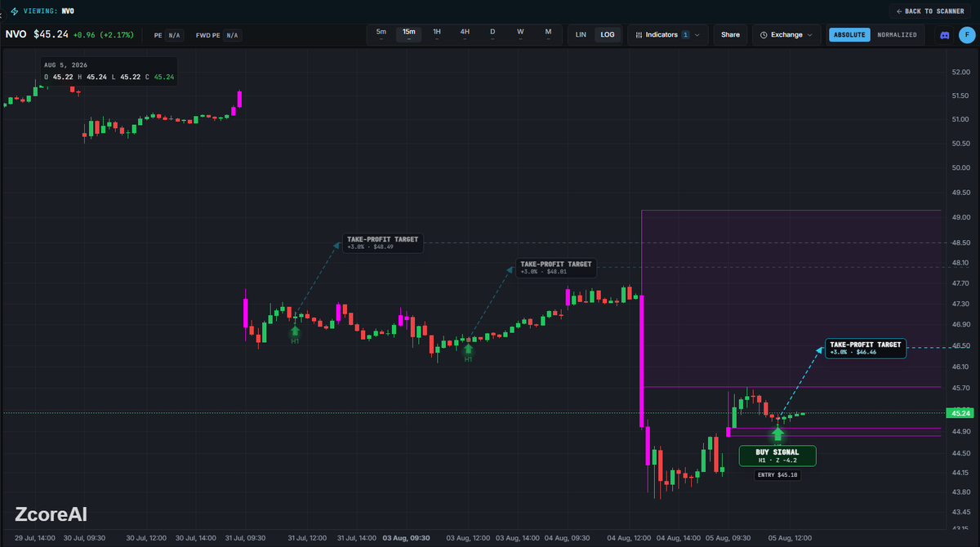This screenshot has height=547, width=980.
Task: Open the user avatar F menu
Action: click(967, 35)
